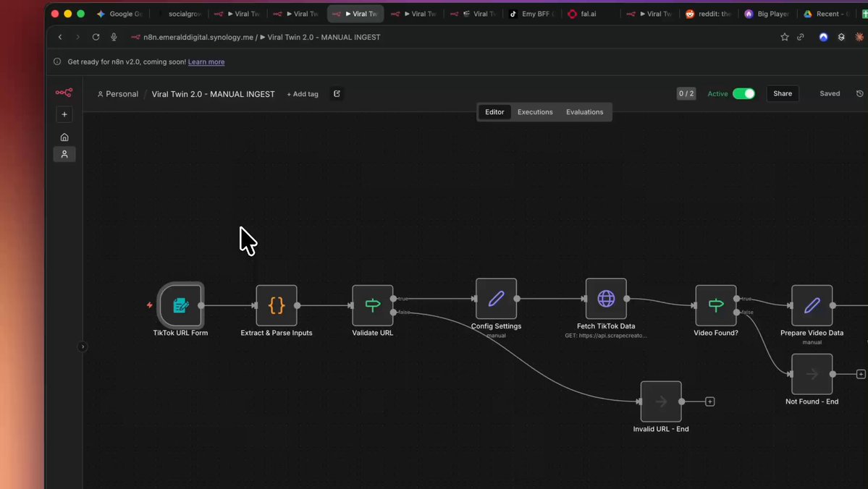The image size is (868, 489).
Task: Open the Config Settings edit node
Action: (496, 298)
